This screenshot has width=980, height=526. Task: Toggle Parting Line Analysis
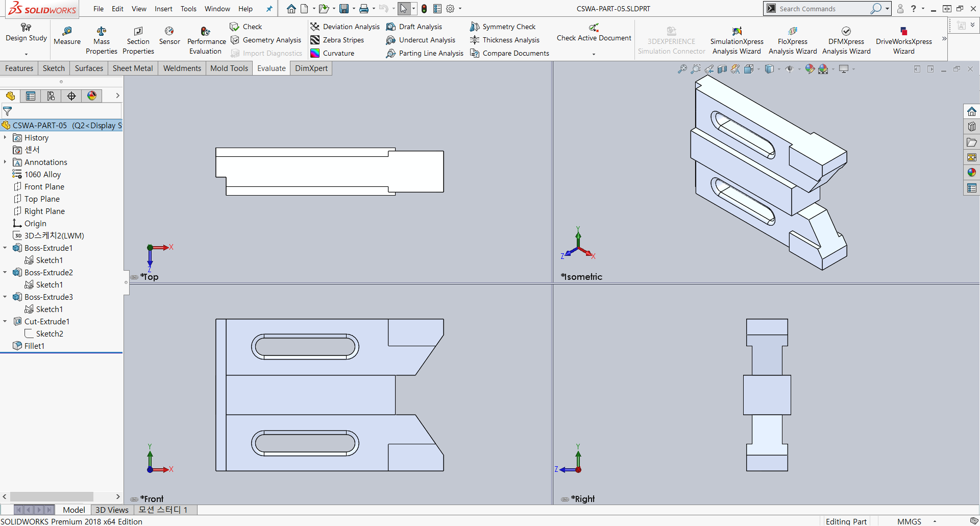click(425, 53)
